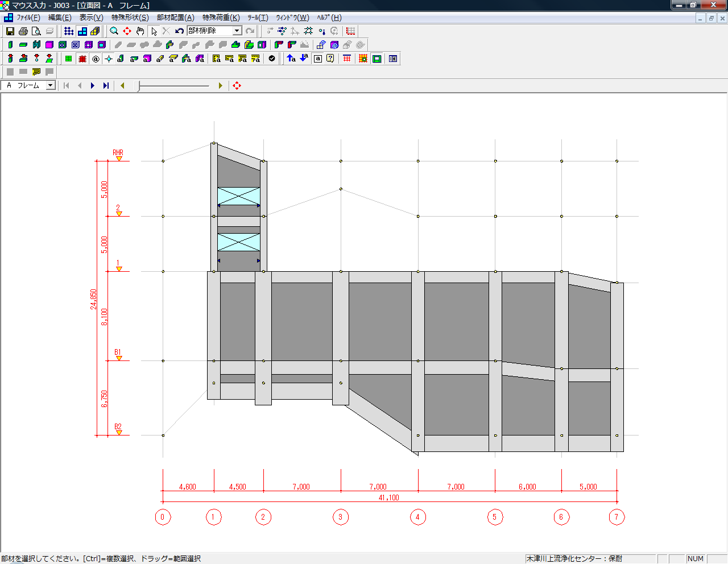Toggle the red grid display button
Screen dimensions: 728x564
(82, 59)
